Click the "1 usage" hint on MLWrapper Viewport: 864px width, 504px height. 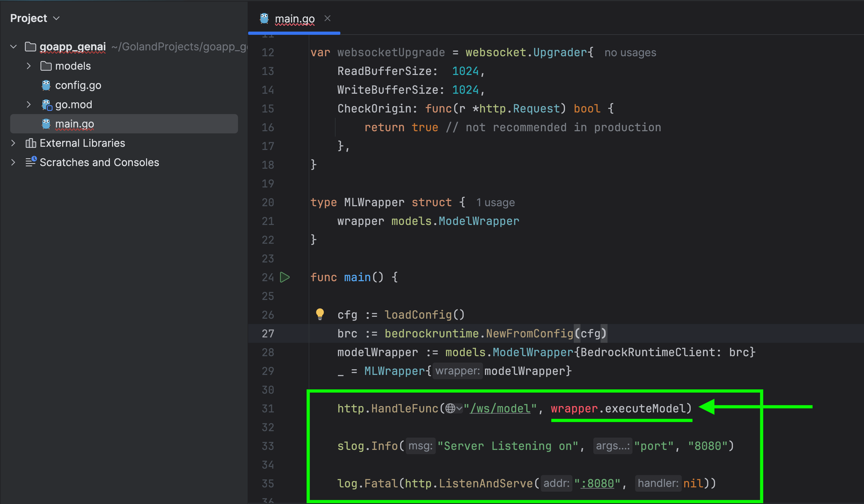(496, 203)
